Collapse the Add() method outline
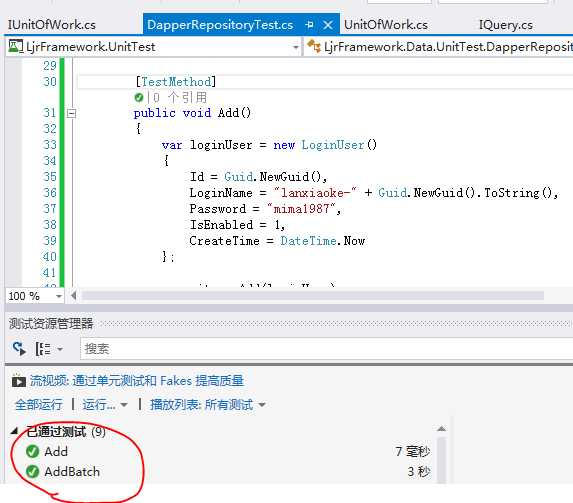The width and height of the screenshot is (573, 503). (71, 113)
